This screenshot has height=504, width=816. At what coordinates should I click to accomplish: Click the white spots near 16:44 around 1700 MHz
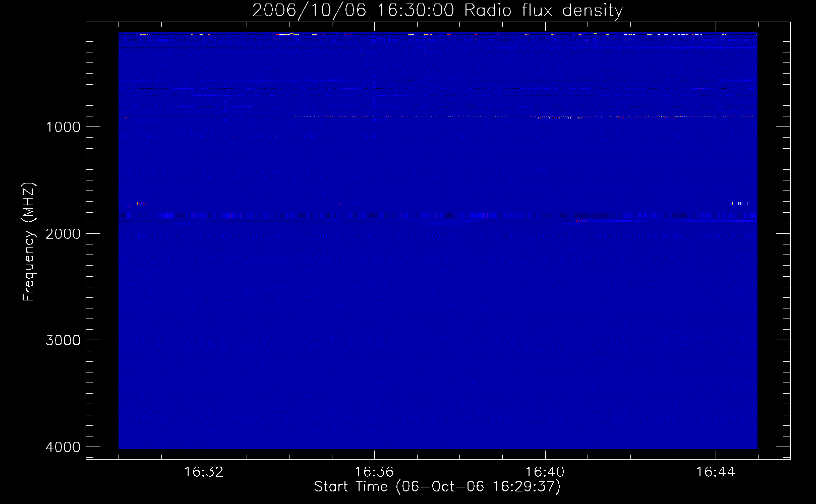point(739,203)
